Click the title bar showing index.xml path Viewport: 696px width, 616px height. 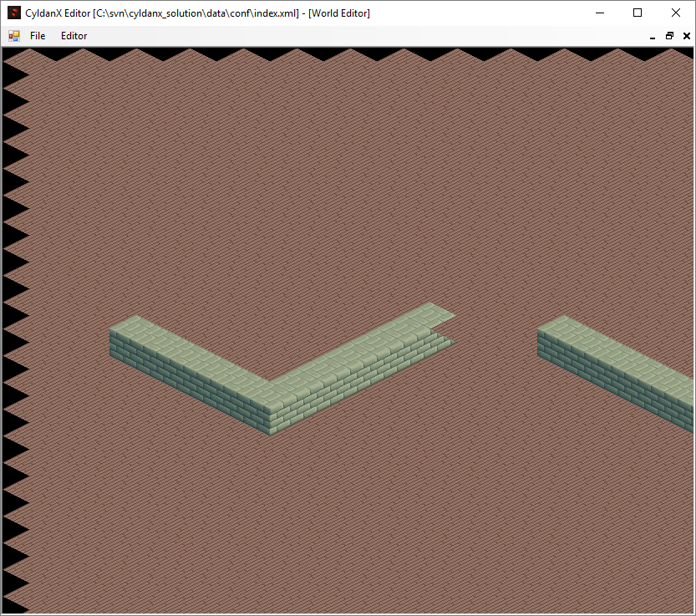(197, 13)
